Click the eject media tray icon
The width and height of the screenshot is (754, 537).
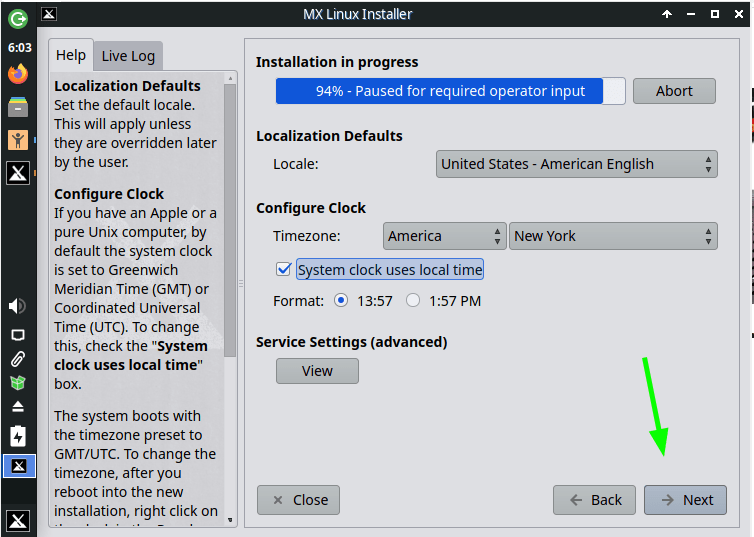[18, 407]
